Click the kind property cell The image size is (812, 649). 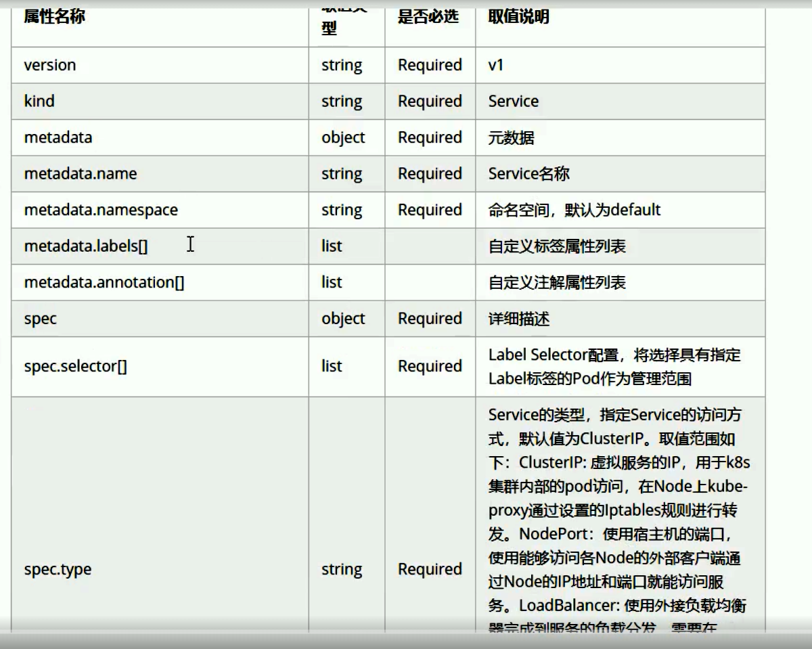click(39, 101)
